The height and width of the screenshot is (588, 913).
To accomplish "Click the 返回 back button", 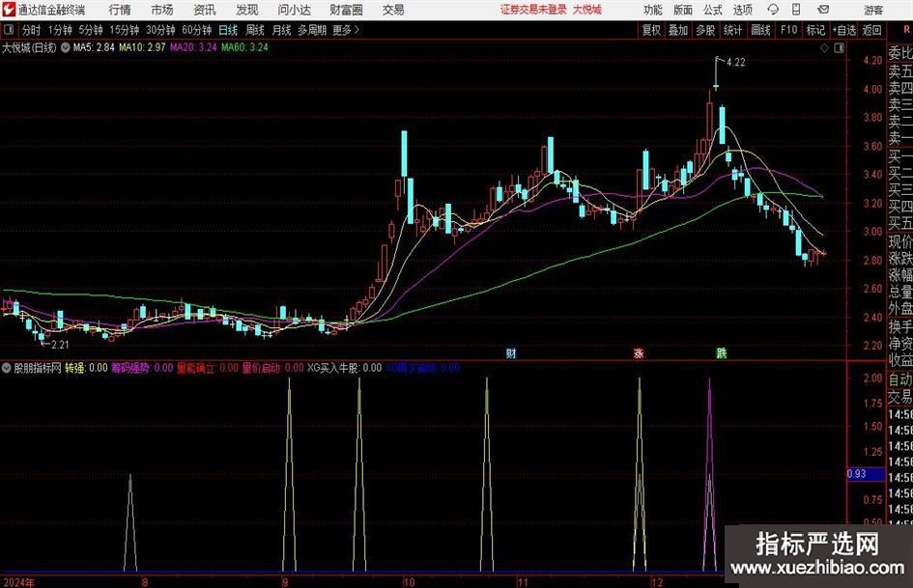I will pos(871,30).
